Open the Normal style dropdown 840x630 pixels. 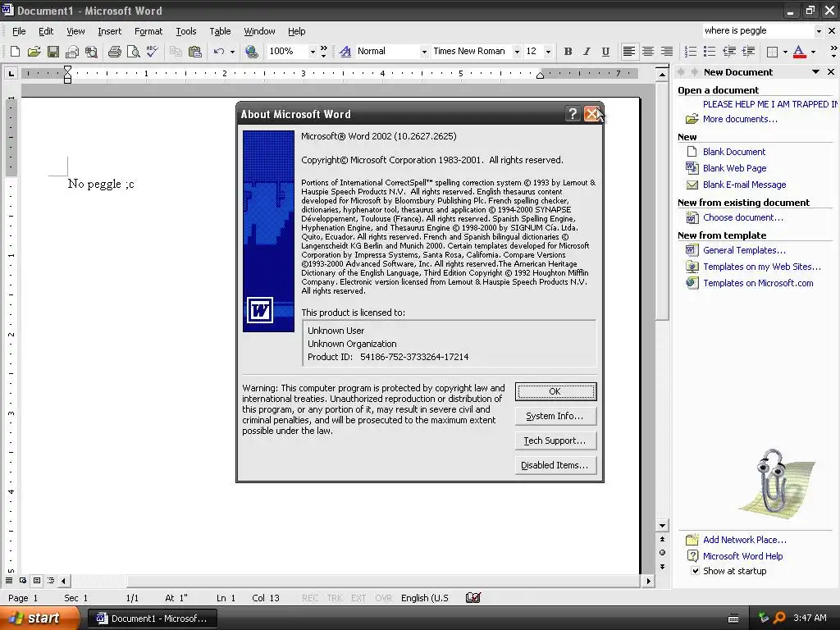(x=424, y=52)
